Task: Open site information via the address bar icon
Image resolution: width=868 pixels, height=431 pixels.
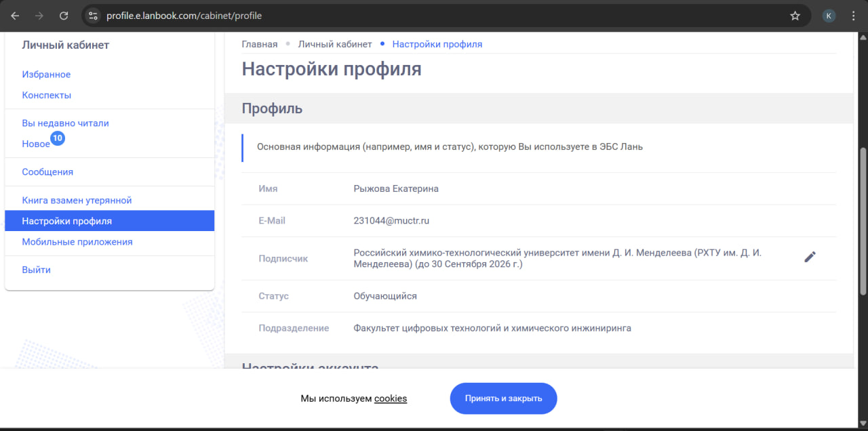Action: (92, 15)
